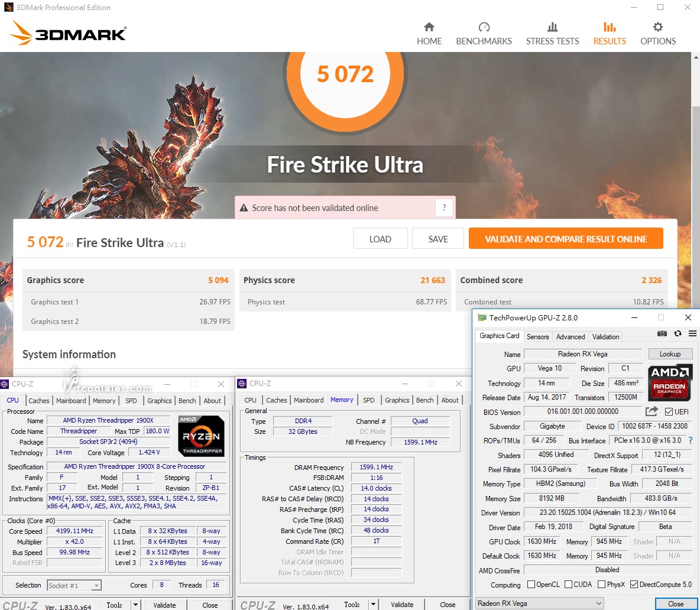Click the Graphics score value 5 094
This screenshot has width=700, height=610.
pyautogui.click(x=218, y=280)
